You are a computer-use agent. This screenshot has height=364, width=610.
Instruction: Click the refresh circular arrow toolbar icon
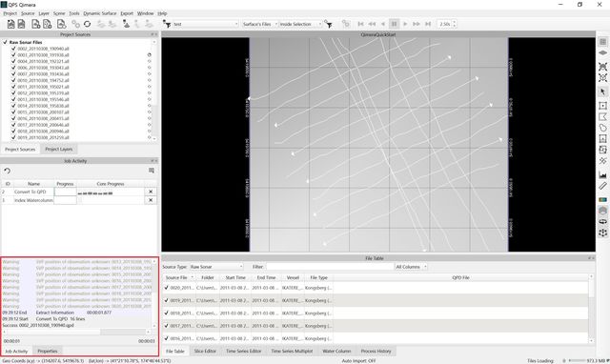pyautogui.click(x=87, y=24)
